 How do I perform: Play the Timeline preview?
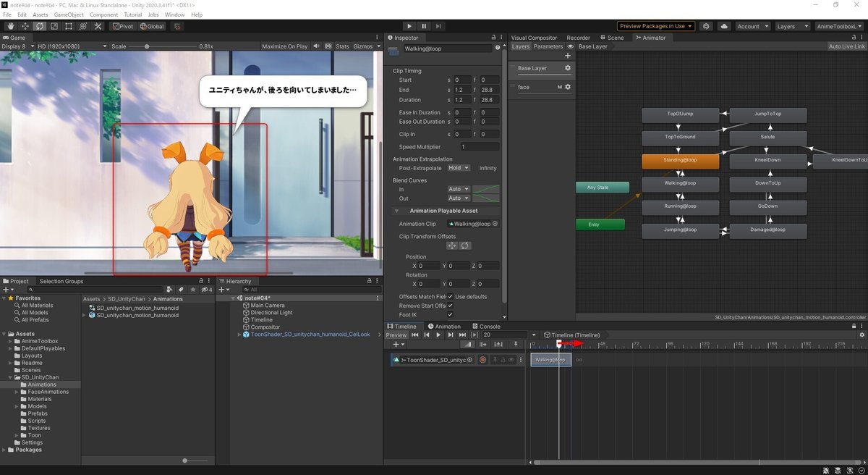[438, 335]
